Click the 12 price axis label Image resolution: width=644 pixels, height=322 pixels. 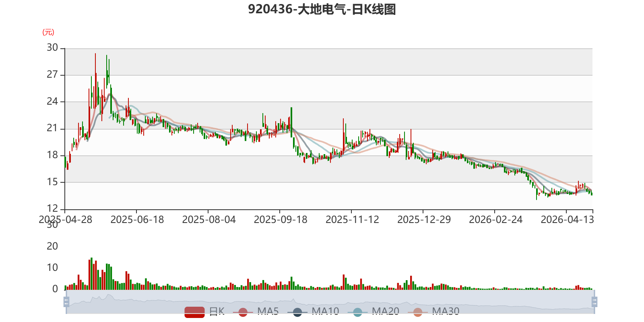52,208
